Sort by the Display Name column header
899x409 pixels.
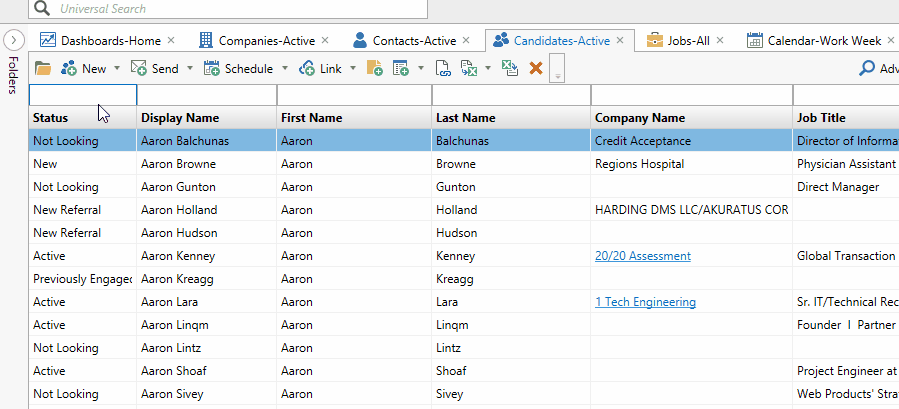click(x=207, y=118)
